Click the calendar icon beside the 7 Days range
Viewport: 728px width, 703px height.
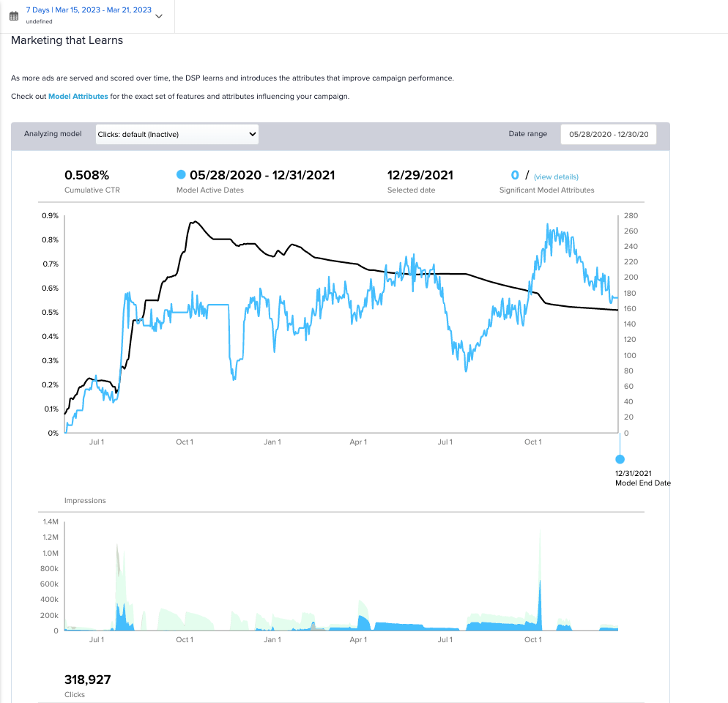(13, 16)
